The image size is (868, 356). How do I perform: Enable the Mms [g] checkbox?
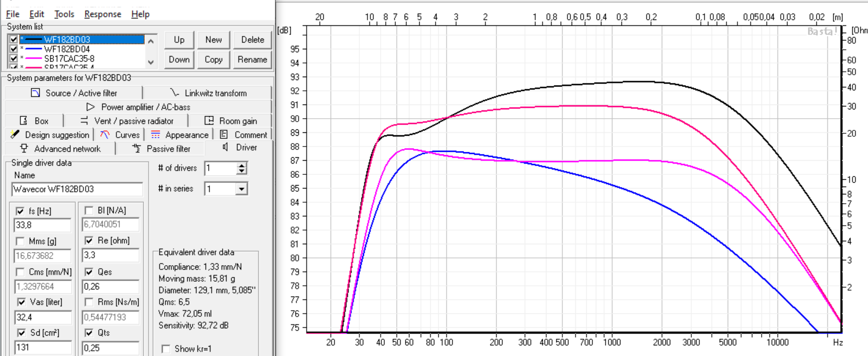(20, 241)
